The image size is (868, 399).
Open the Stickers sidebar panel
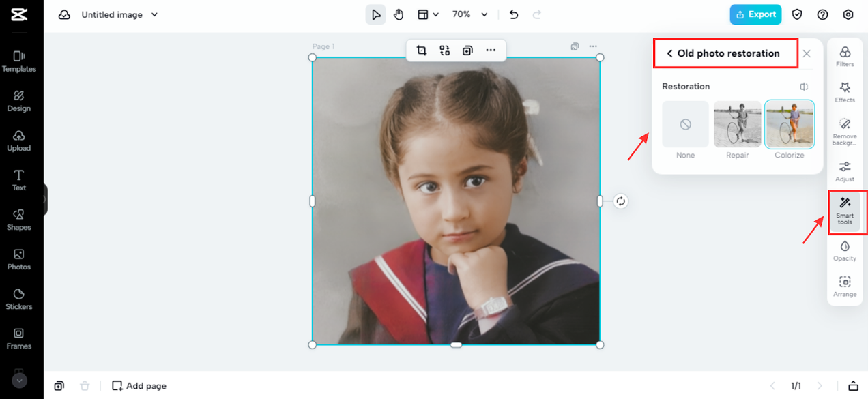(x=19, y=299)
